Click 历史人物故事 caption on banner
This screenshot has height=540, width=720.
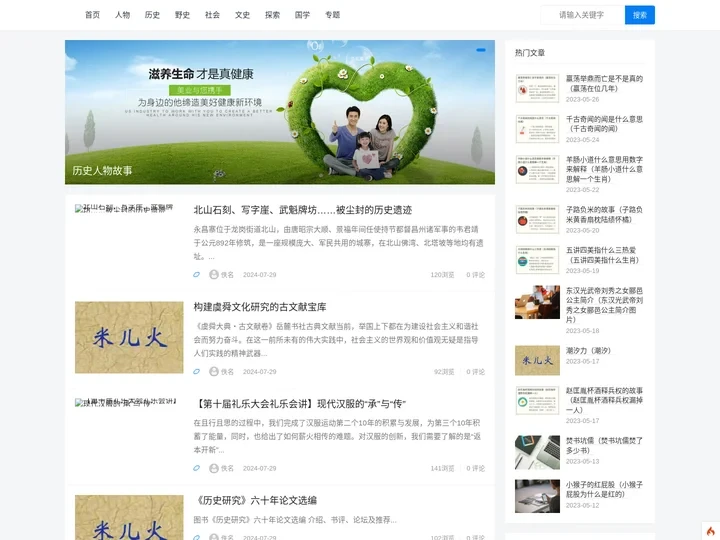(102, 170)
